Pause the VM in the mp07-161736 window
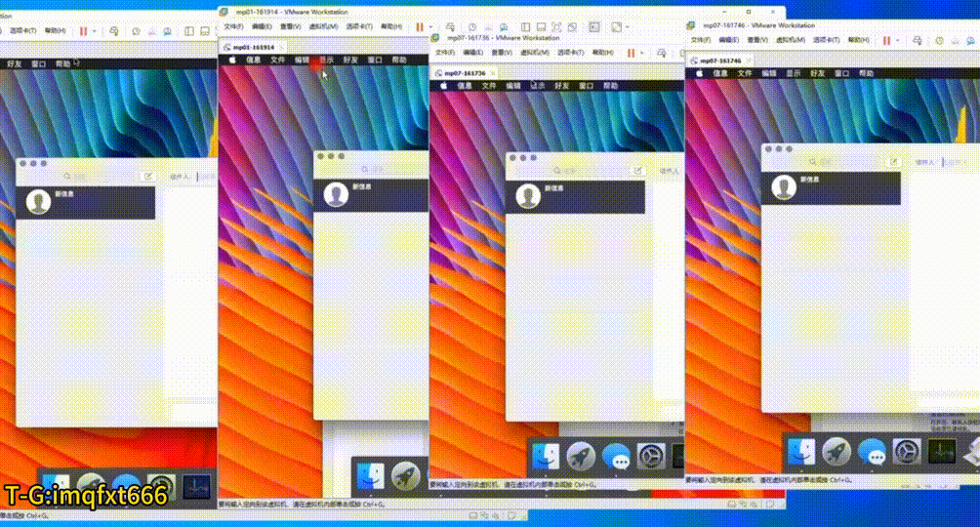 tap(631, 53)
